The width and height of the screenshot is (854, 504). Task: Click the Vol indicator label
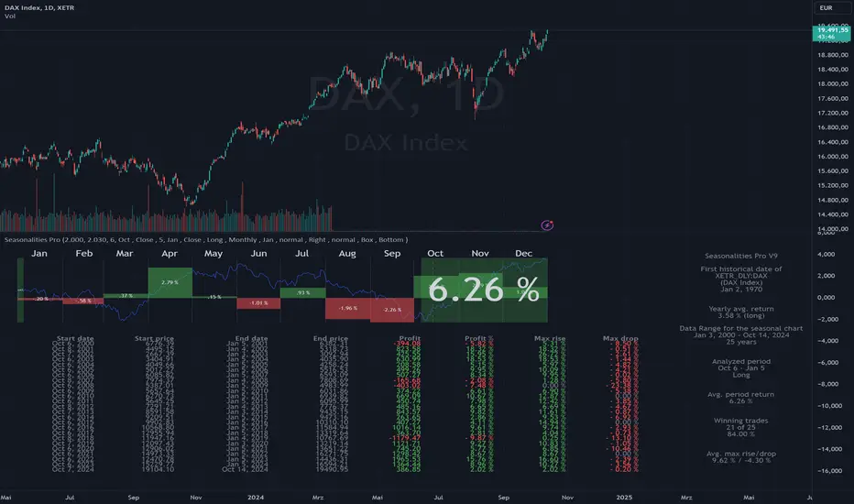10,16
